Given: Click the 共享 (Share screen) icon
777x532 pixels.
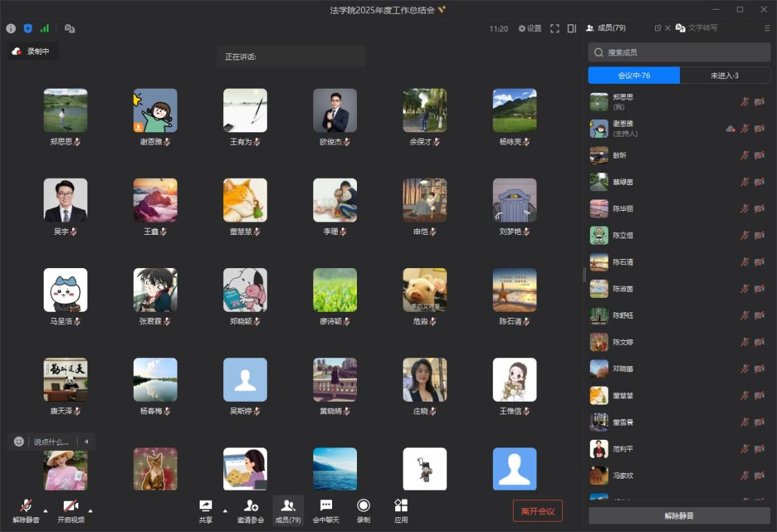Looking at the screenshot, I should coord(206,506).
